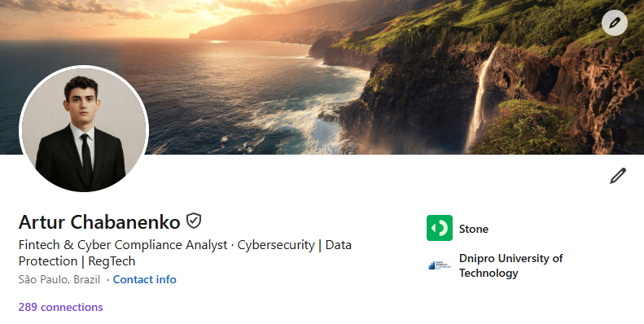Open the Stone company logo

(x=440, y=228)
